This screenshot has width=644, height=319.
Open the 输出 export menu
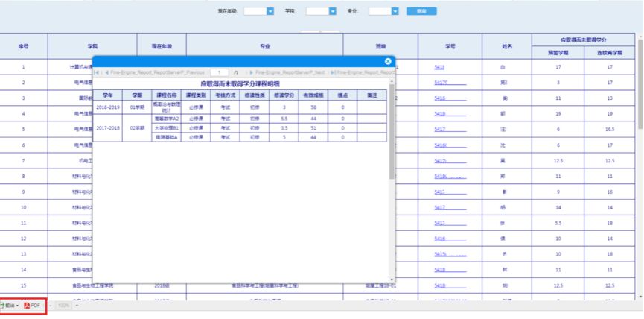click(10, 306)
